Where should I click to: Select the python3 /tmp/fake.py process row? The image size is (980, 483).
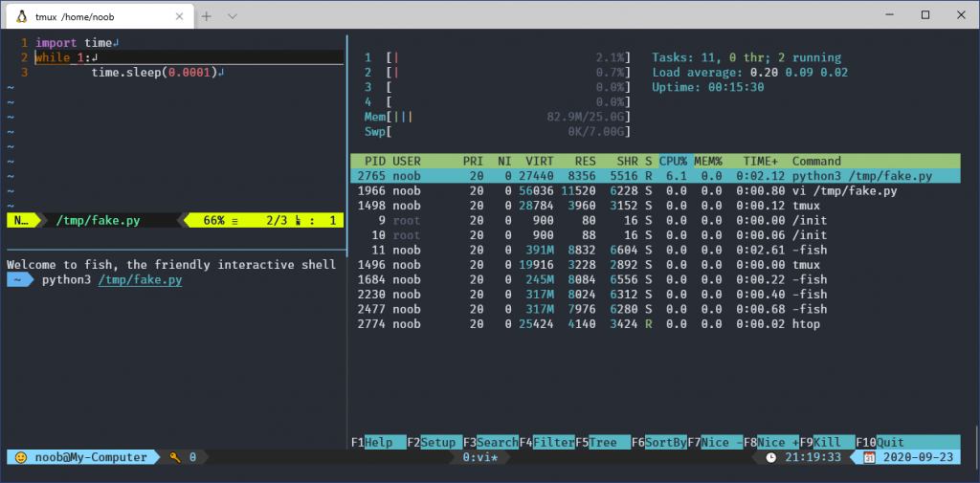tap(655, 176)
